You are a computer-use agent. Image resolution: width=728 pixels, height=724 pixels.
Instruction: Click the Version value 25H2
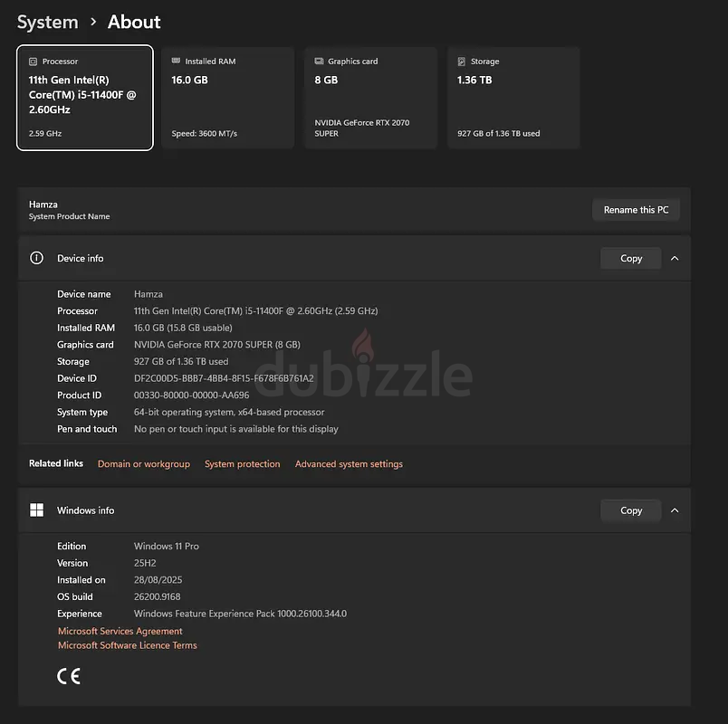tap(145, 563)
